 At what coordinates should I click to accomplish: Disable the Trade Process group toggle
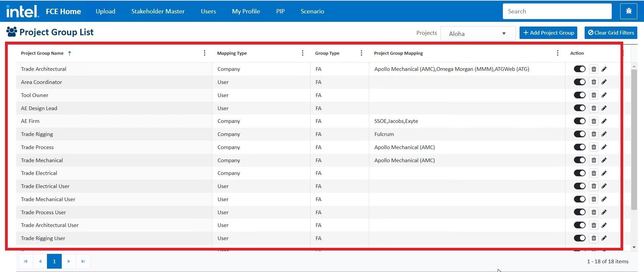579,147
